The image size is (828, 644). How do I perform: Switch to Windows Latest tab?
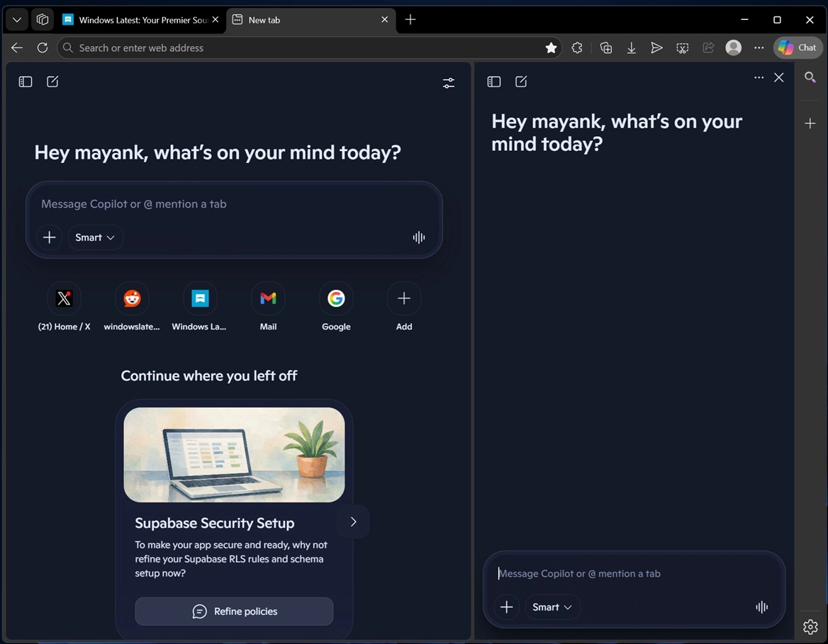136,20
